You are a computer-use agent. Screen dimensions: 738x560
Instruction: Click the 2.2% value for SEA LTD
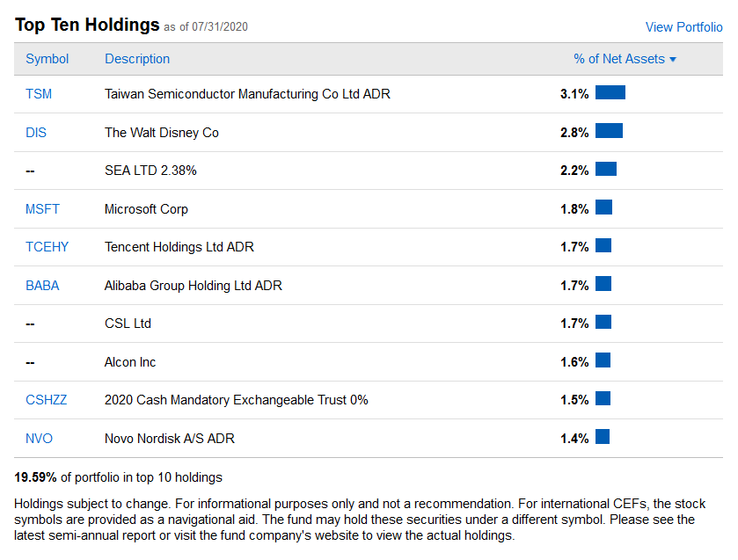click(574, 171)
